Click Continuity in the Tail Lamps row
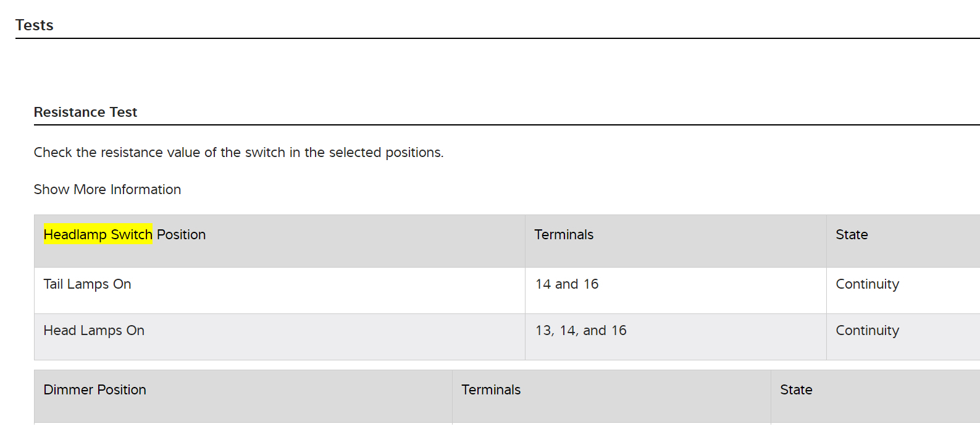This screenshot has width=980, height=429. pyautogui.click(x=867, y=284)
